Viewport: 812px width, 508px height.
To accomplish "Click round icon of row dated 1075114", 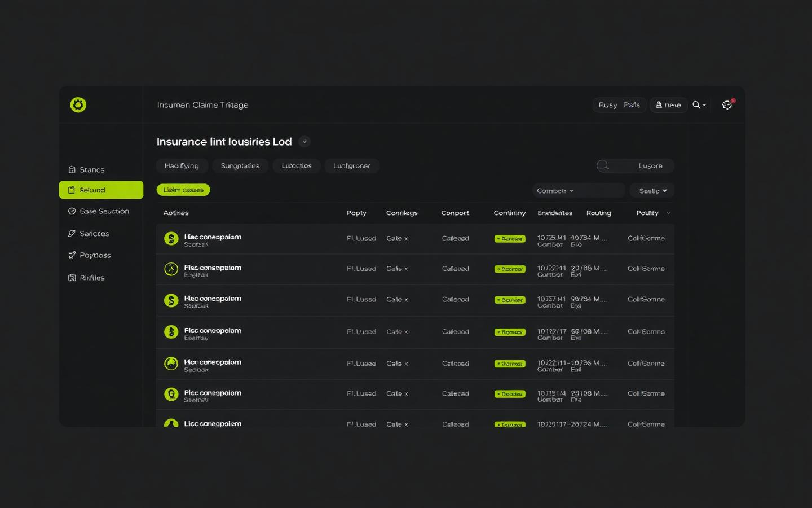I will [x=171, y=394].
